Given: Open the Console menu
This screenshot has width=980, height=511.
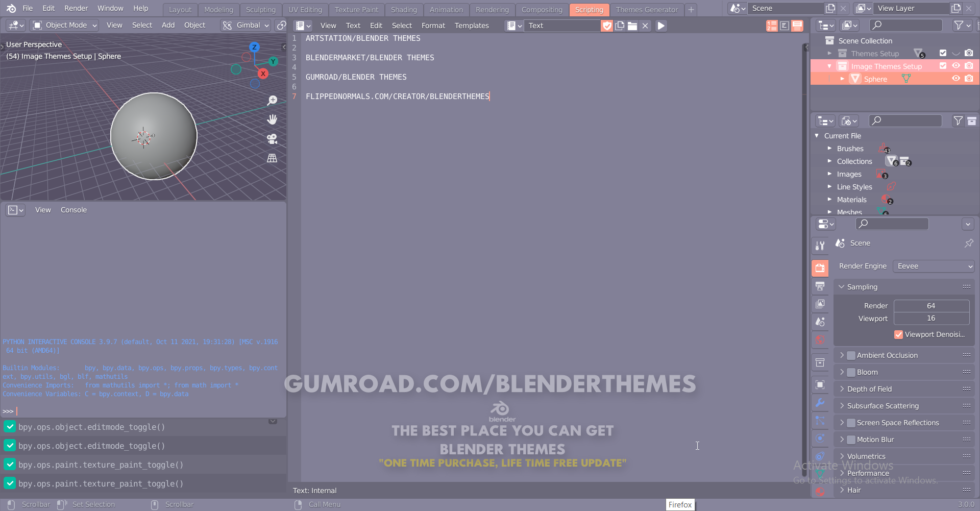Looking at the screenshot, I should click(73, 210).
